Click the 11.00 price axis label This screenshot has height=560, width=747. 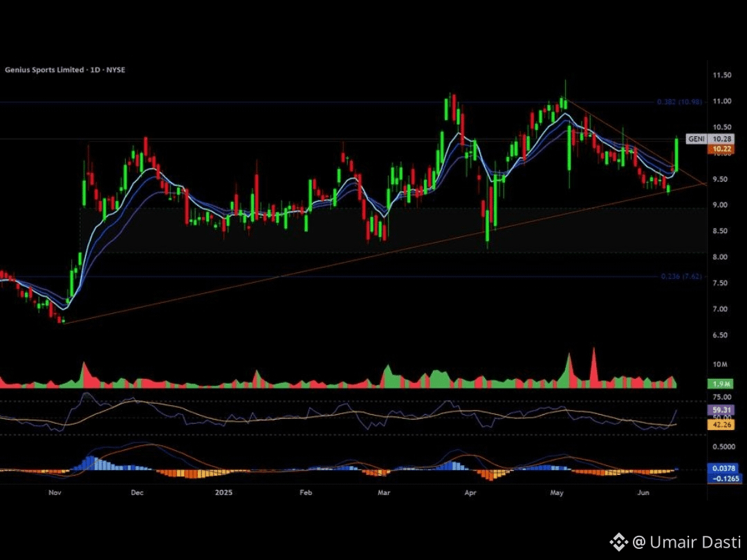coord(721,102)
